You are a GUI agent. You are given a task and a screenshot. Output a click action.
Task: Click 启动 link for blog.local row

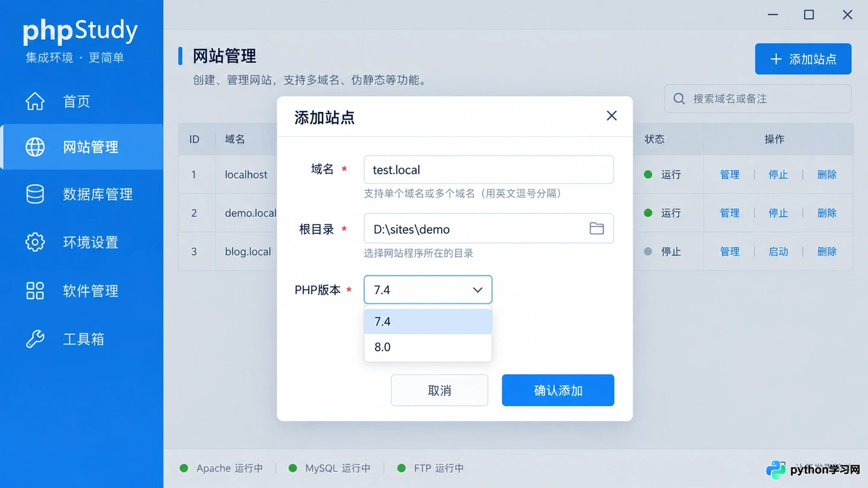pos(778,252)
